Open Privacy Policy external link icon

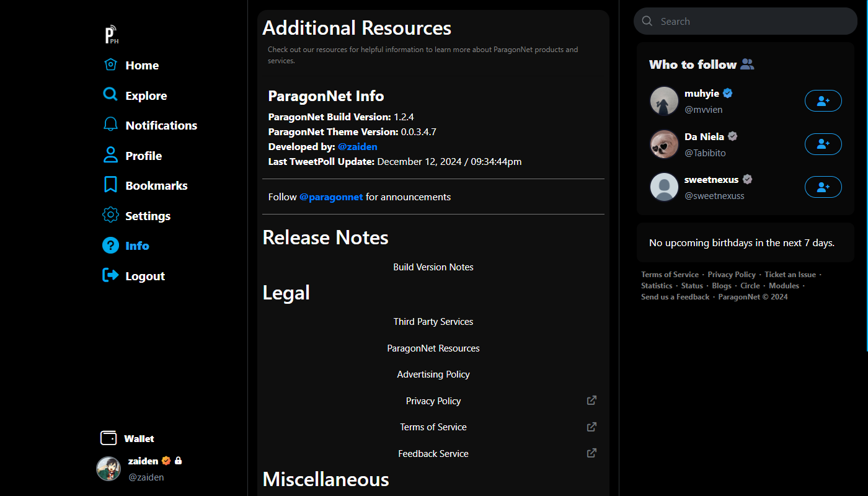point(591,401)
